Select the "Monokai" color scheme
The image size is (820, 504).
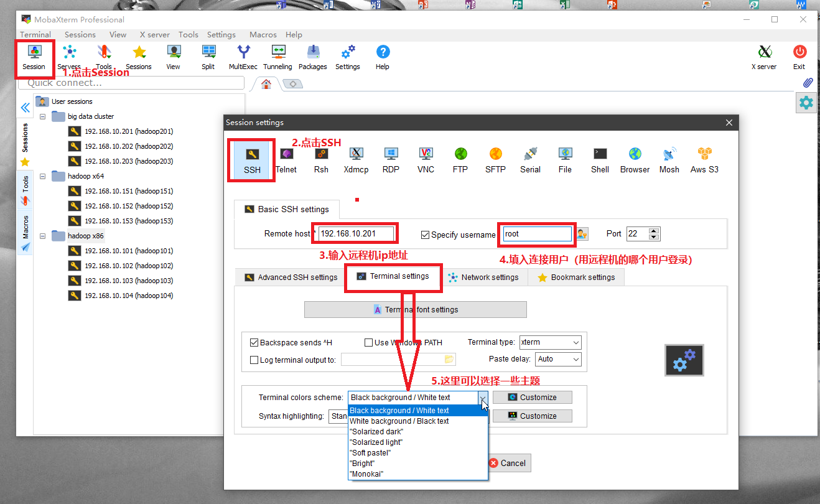pyautogui.click(x=417, y=474)
